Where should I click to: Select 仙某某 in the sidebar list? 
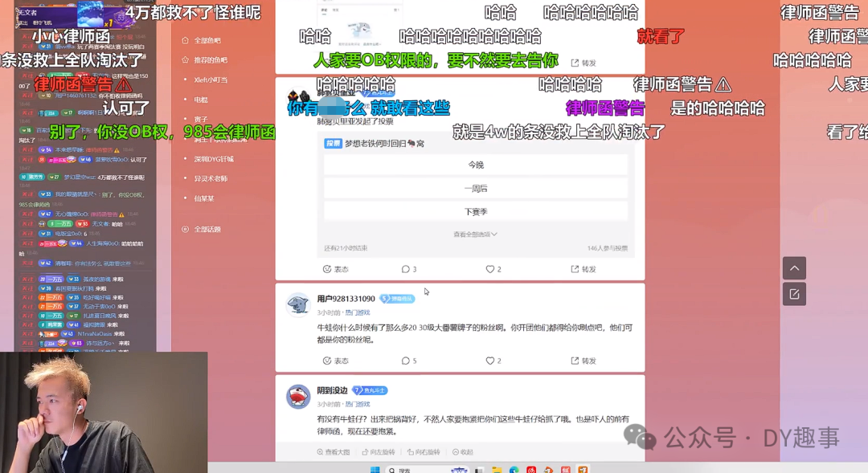pyautogui.click(x=203, y=198)
